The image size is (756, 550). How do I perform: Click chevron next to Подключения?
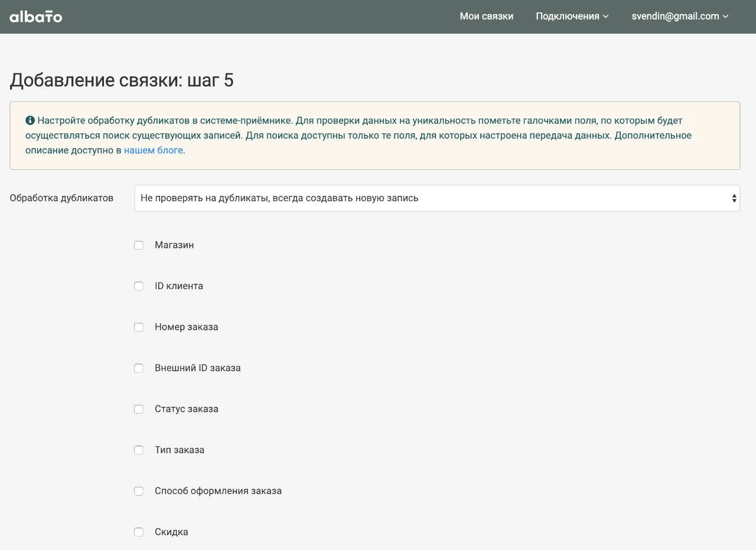[605, 17]
